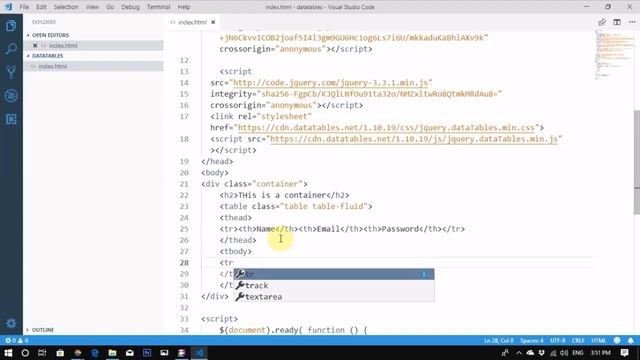Place cursor on the <h2>THis is a container line

tap(284, 195)
